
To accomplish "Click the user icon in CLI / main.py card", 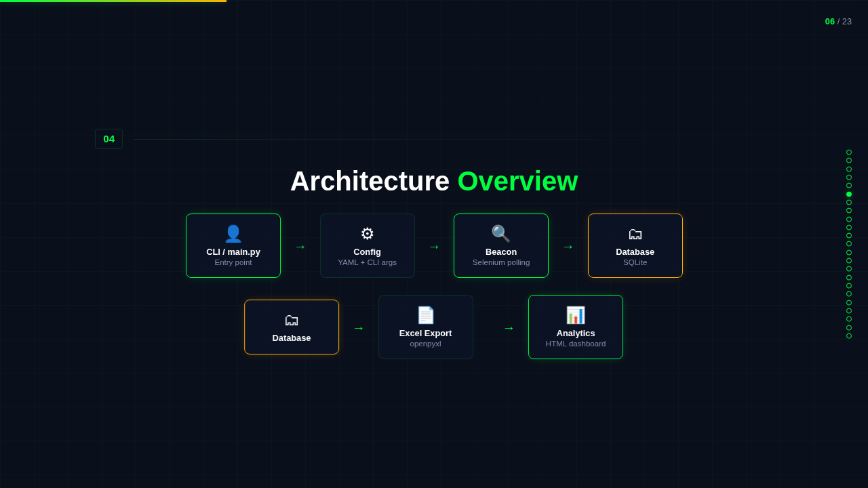I will point(233,234).
